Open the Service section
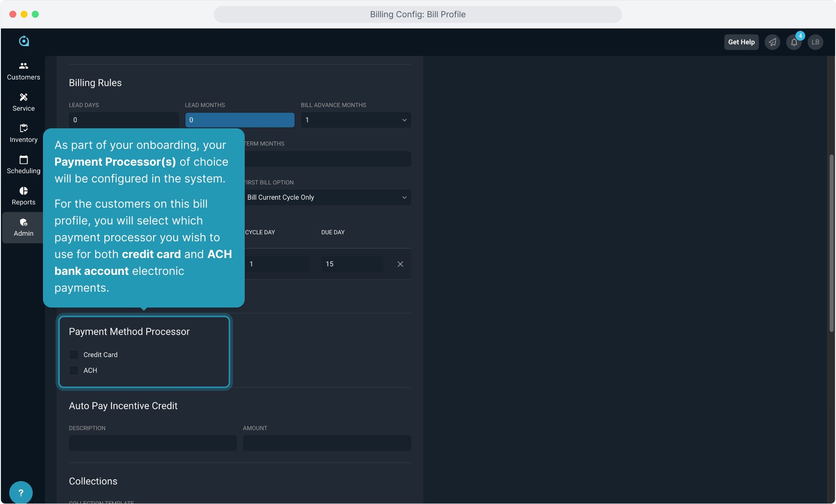Screen dimensions: 836x504 click(x=23, y=102)
